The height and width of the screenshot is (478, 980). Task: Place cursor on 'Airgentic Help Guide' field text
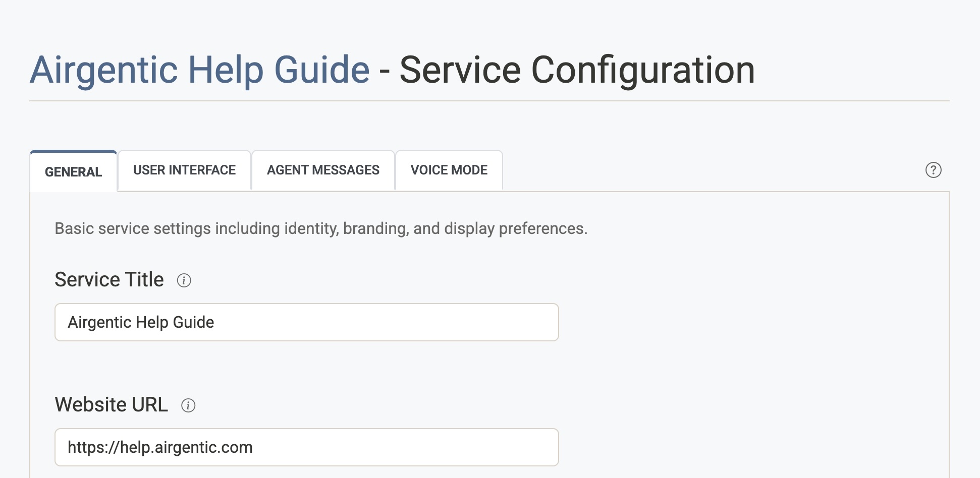tap(141, 322)
